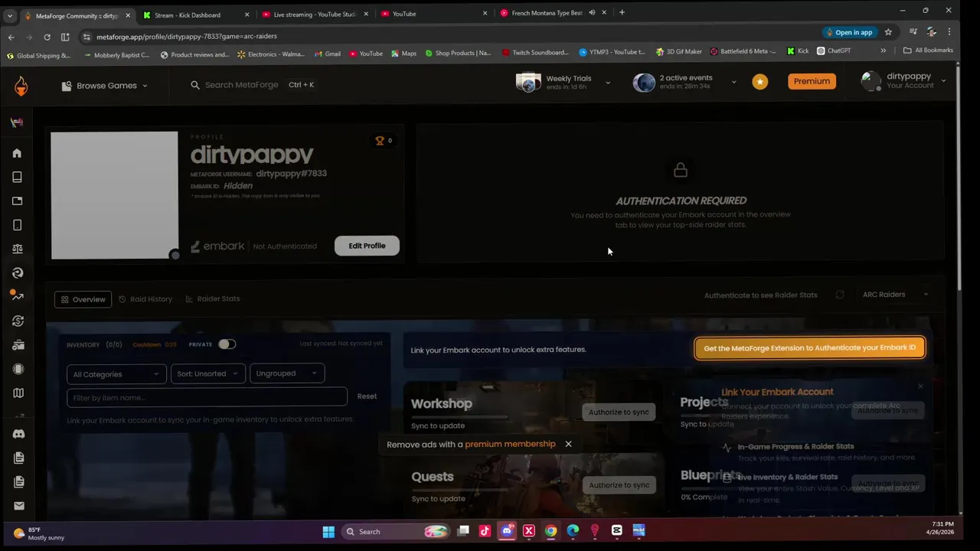Switch to the YouTube browser tab
Screen dimensions: 980x551
433,14
